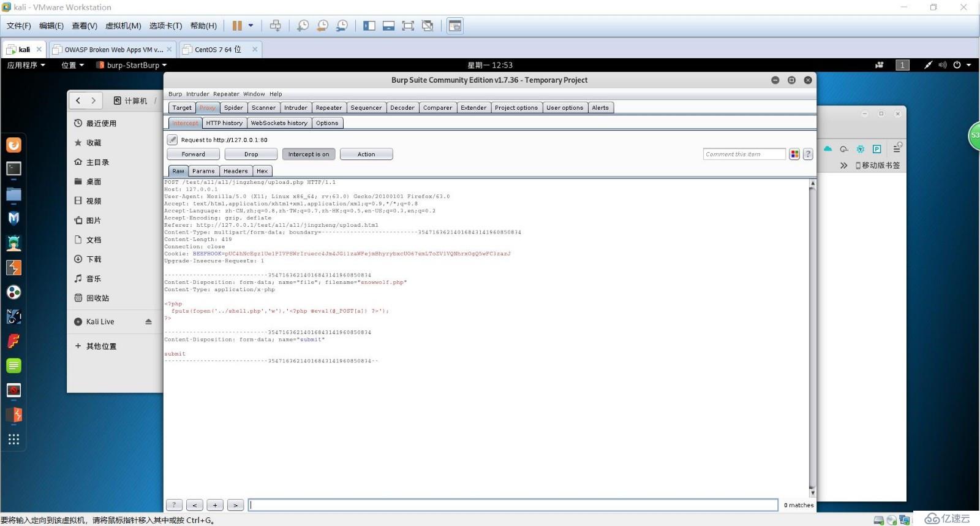Viewport: 980px width, 526px height.
Task: Toggle VMware library sidebar view icon
Action: pos(369,26)
